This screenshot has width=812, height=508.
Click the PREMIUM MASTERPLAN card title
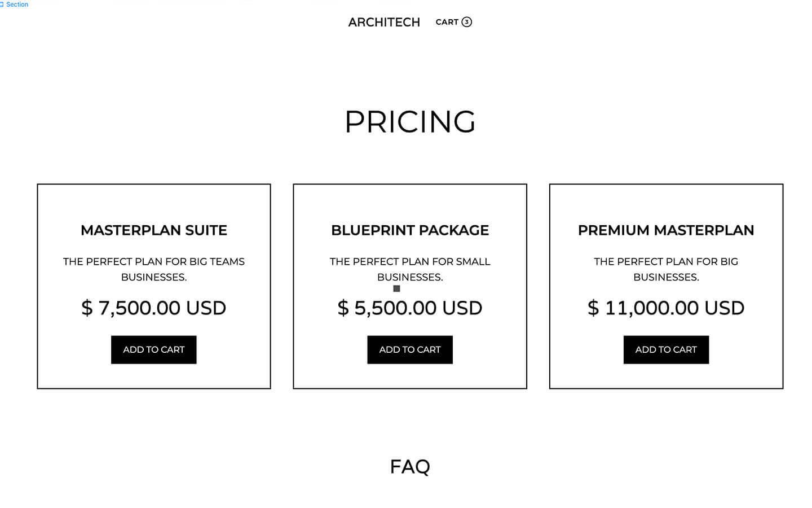666,230
